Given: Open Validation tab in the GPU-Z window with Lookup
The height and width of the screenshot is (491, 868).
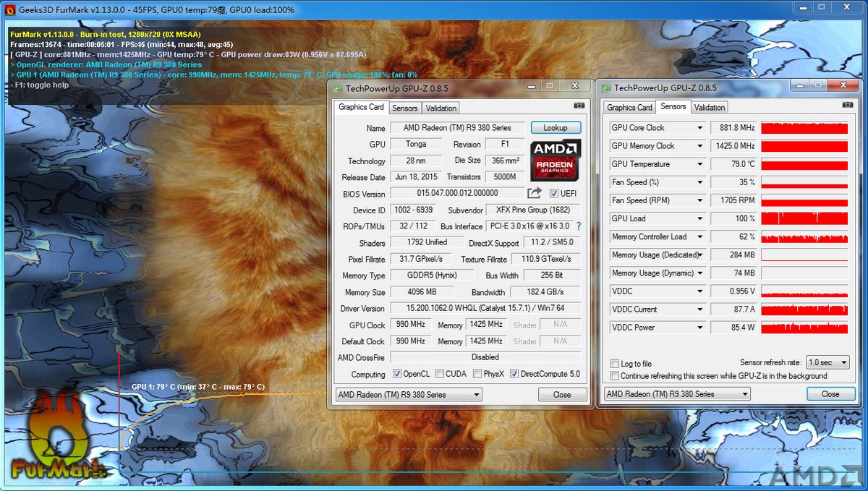Looking at the screenshot, I should 441,108.
